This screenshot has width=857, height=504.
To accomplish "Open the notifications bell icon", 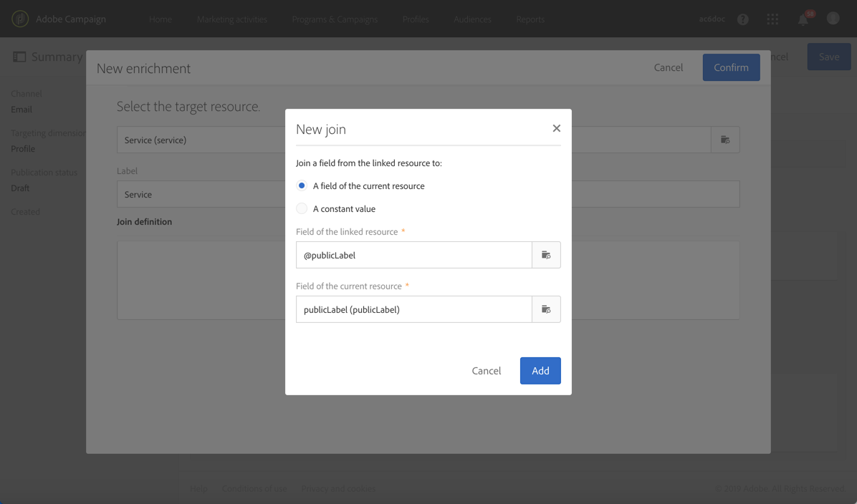I will pos(803,19).
